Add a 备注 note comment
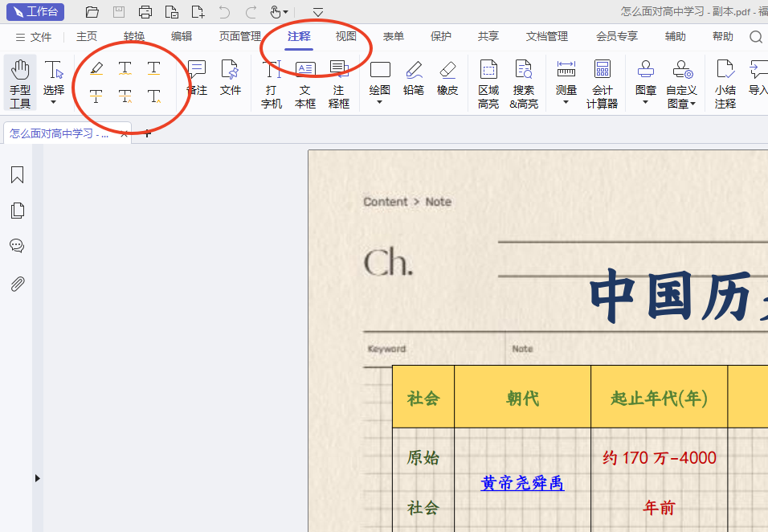The height and width of the screenshot is (532, 768). 197,78
